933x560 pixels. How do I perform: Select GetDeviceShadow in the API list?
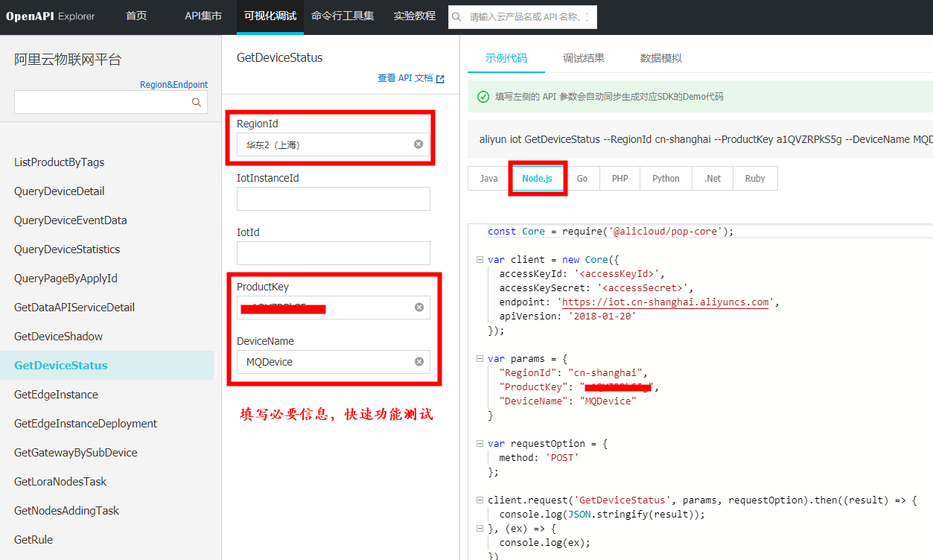click(x=58, y=337)
